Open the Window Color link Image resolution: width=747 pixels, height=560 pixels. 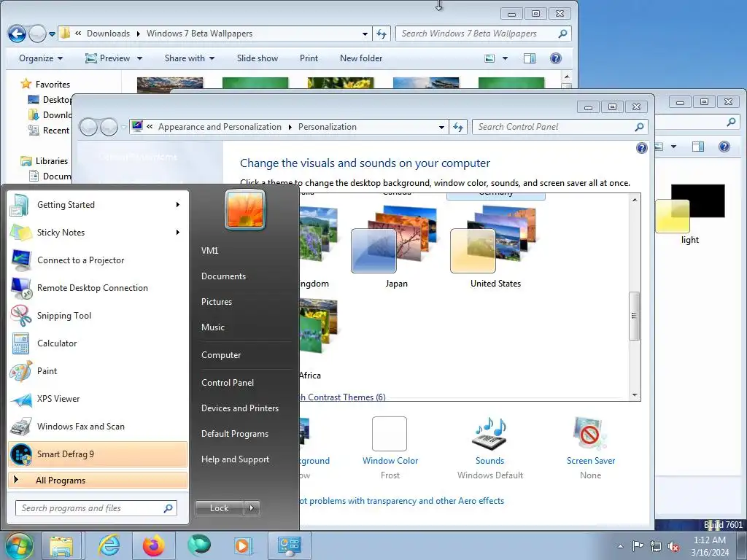pos(390,461)
